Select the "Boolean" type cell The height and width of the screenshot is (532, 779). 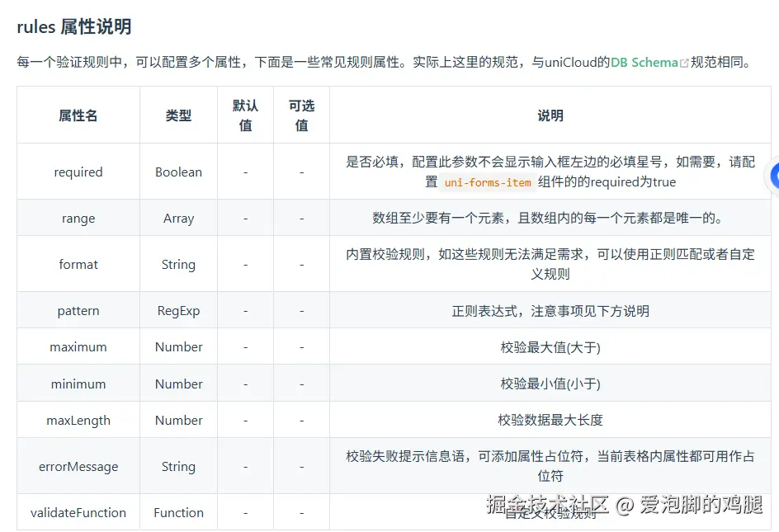178,172
